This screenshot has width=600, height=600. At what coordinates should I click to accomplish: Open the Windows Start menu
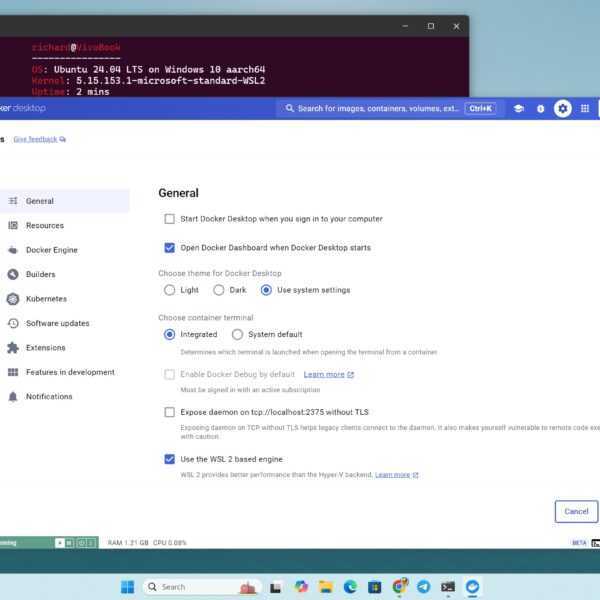[x=127, y=587]
